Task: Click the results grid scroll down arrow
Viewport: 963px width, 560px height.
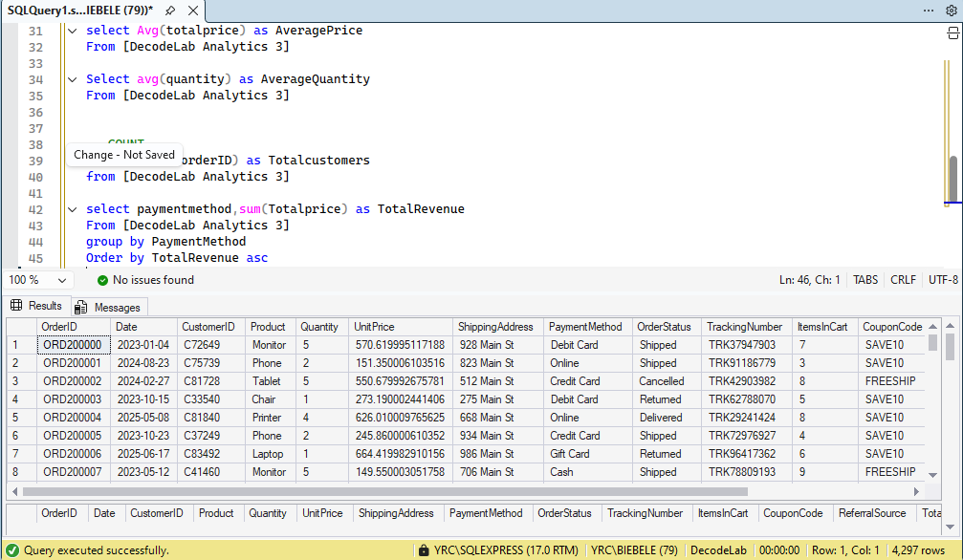Action: click(932, 475)
